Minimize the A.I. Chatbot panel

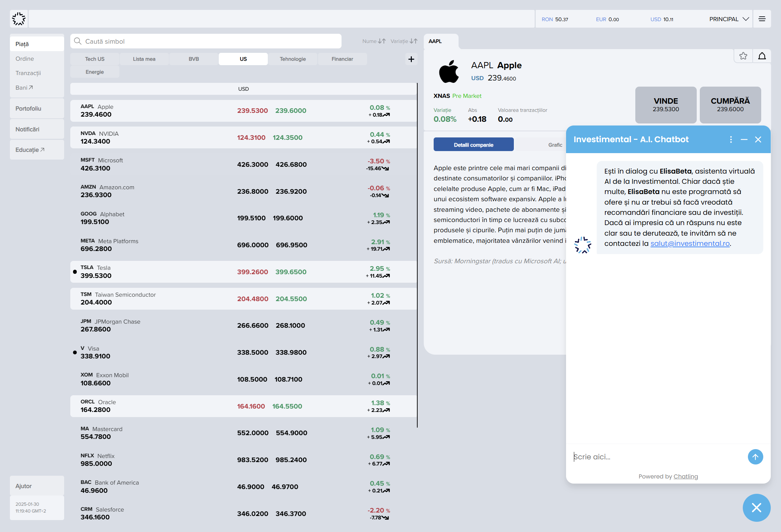(x=744, y=139)
